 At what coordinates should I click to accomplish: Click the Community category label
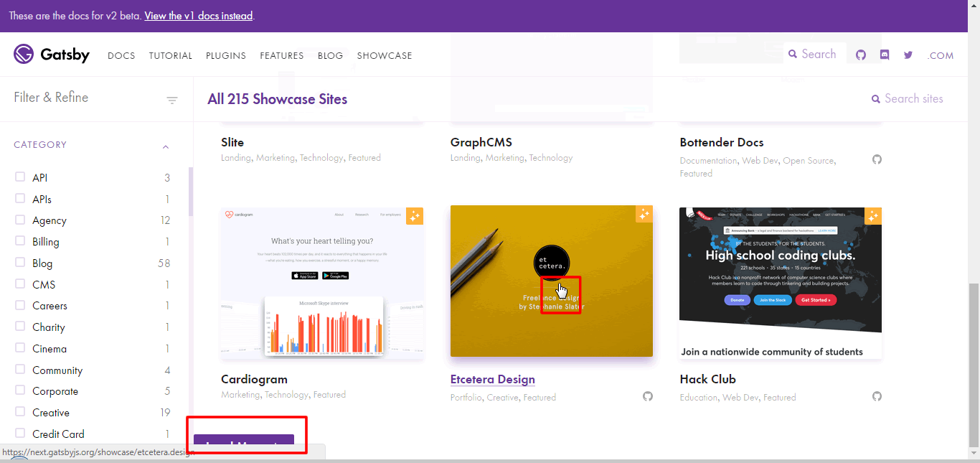pyautogui.click(x=57, y=370)
